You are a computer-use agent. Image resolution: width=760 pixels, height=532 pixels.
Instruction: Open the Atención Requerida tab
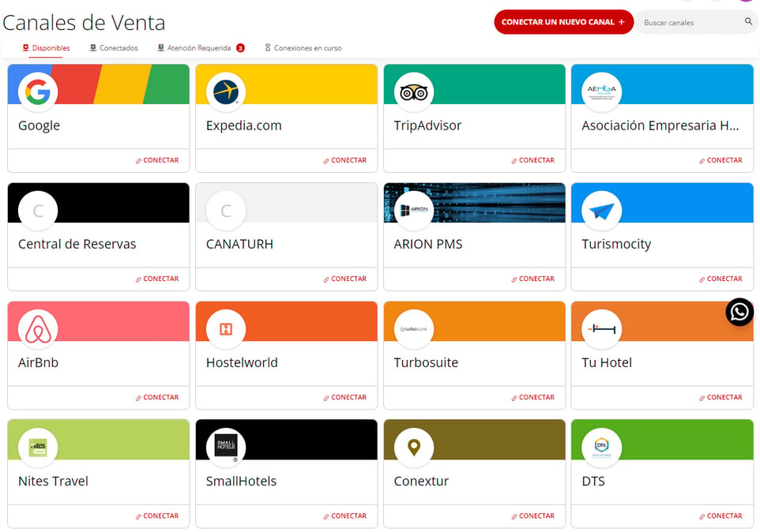[x=201, y=48]
